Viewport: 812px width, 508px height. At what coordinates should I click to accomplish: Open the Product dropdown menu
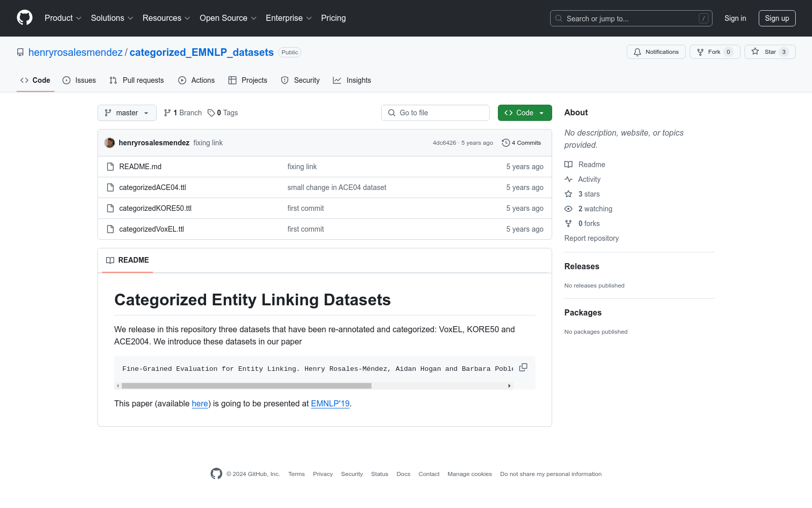click(63, 18)
